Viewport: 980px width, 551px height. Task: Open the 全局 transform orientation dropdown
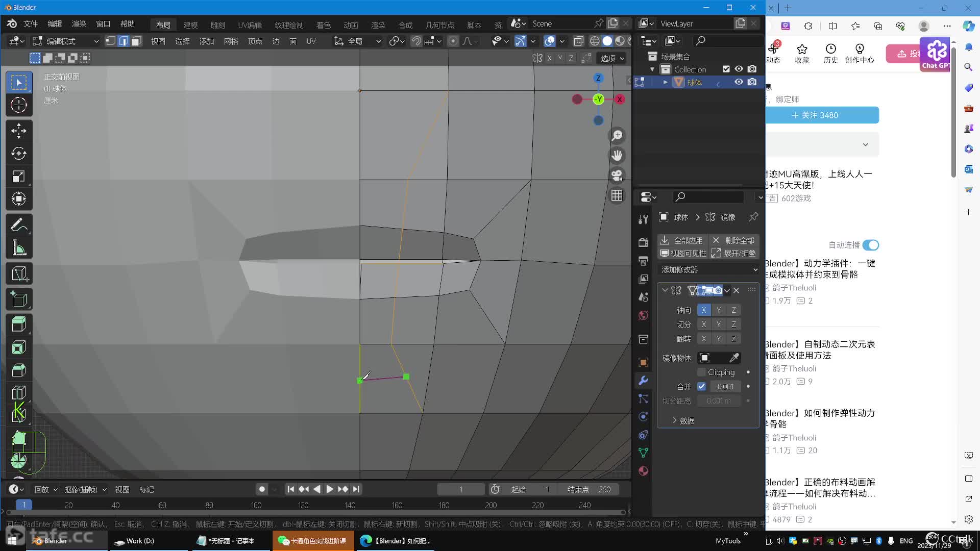tap(357, 41)
